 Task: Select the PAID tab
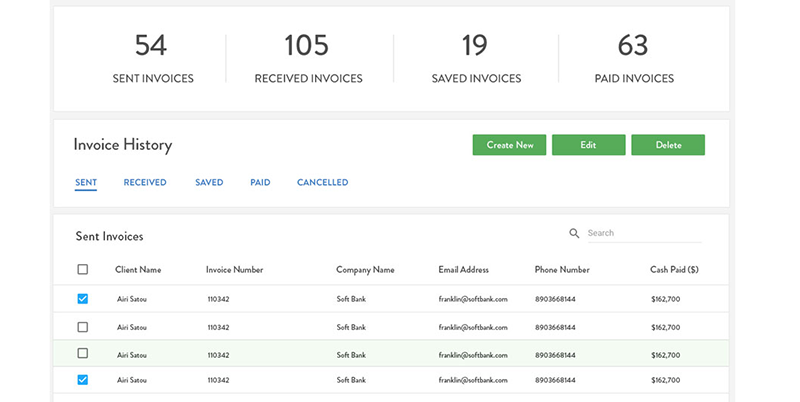tap(260, 183)
